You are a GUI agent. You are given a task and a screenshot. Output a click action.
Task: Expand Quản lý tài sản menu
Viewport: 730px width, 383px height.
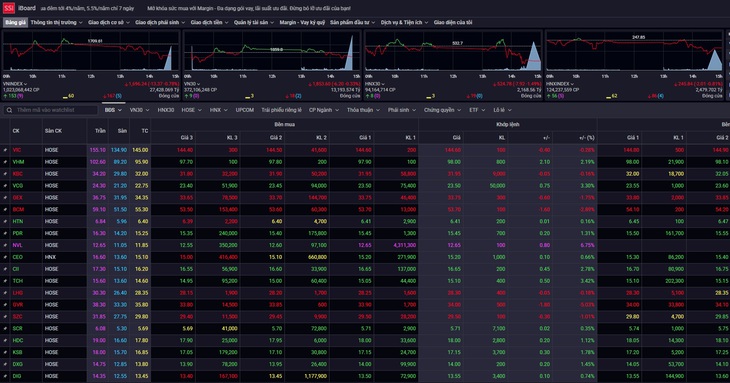tap(254, 22)
